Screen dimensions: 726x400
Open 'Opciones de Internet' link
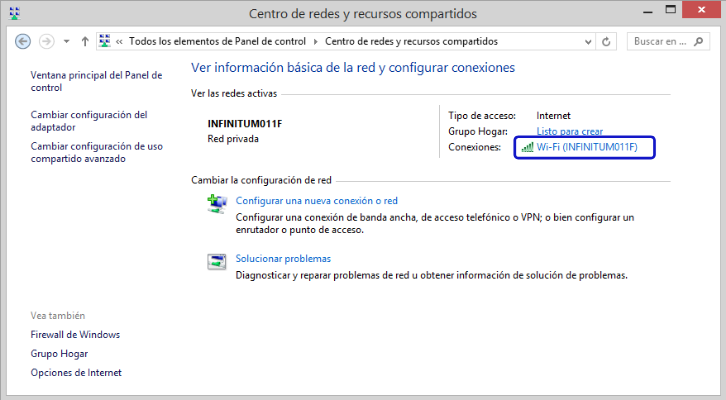tap(76, 373)
